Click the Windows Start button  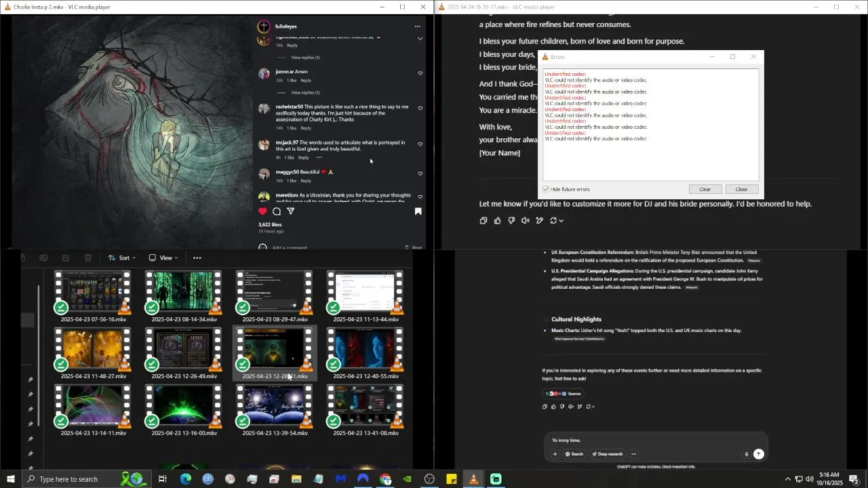point(10,479)
